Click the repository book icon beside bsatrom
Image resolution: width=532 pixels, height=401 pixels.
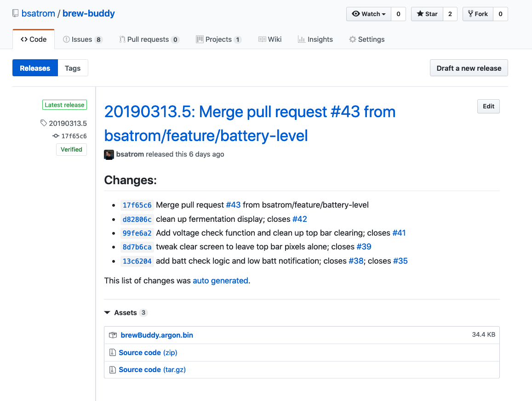point(15,13)
